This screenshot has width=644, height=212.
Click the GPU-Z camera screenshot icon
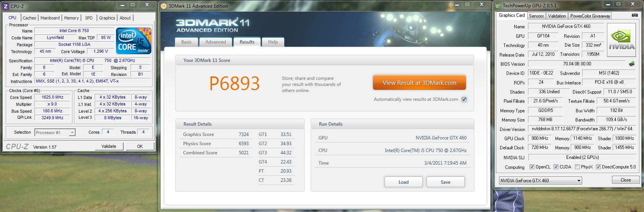(x=634, y=15)
